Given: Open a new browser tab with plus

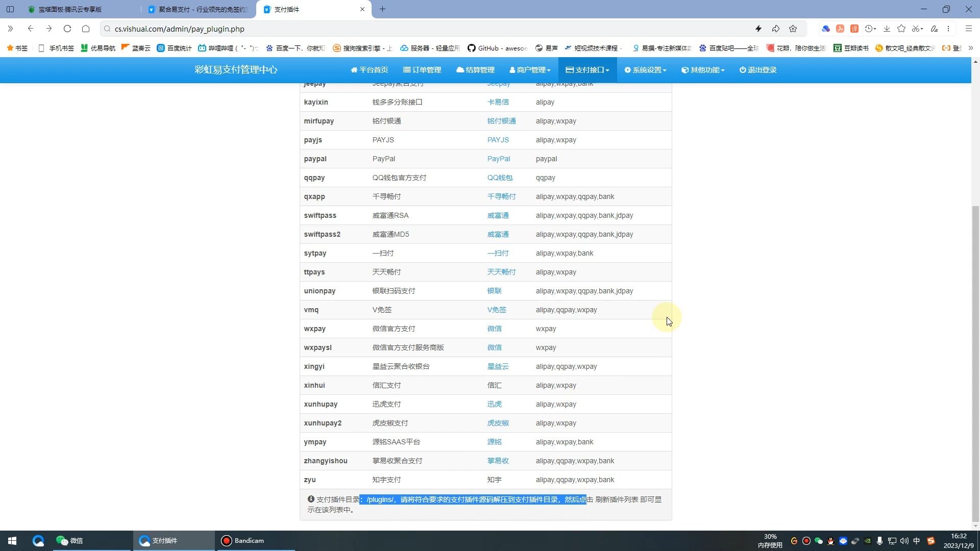Looking at the screenshot, I should coord(382,9).
